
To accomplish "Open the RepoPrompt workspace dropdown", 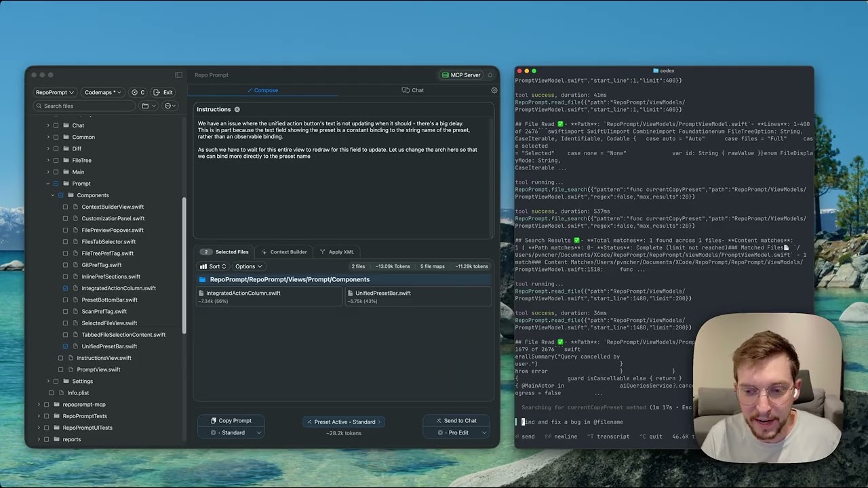I will [x=54, y=92].
